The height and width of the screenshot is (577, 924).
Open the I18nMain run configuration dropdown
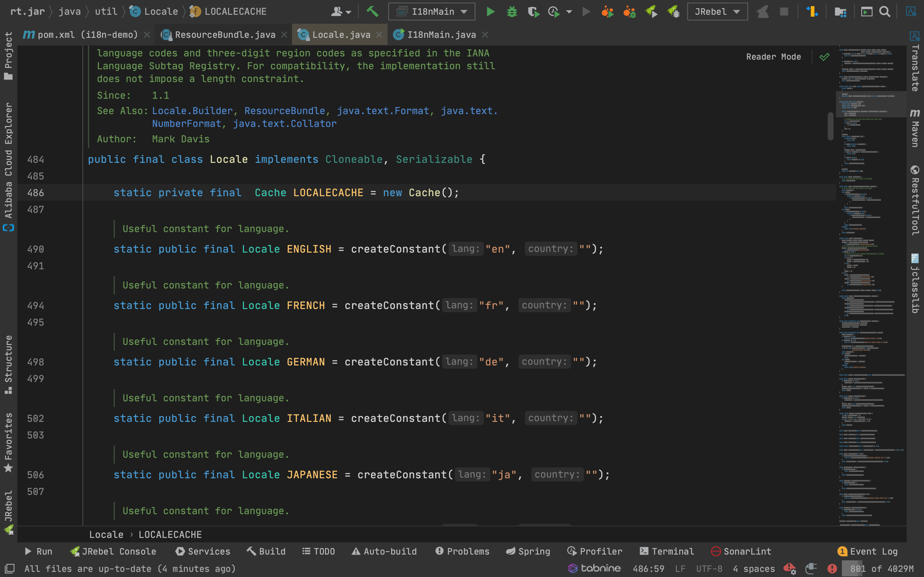(x=432, y=12)
